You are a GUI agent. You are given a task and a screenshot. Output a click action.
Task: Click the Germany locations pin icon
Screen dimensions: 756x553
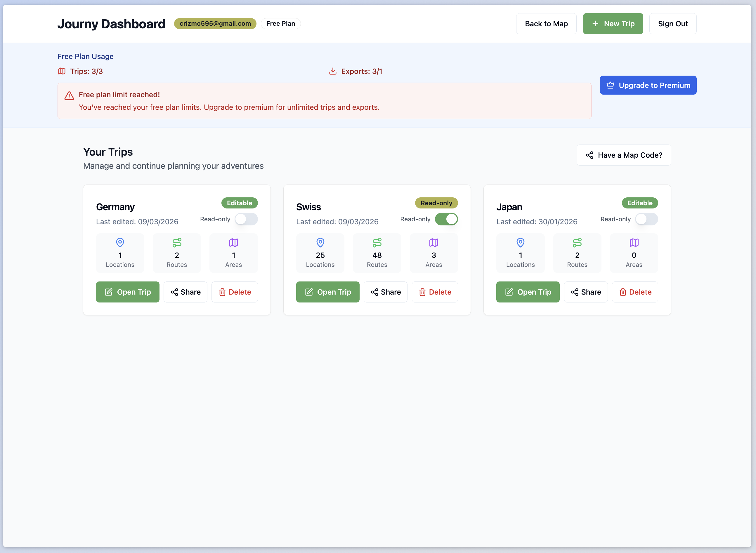120,242
